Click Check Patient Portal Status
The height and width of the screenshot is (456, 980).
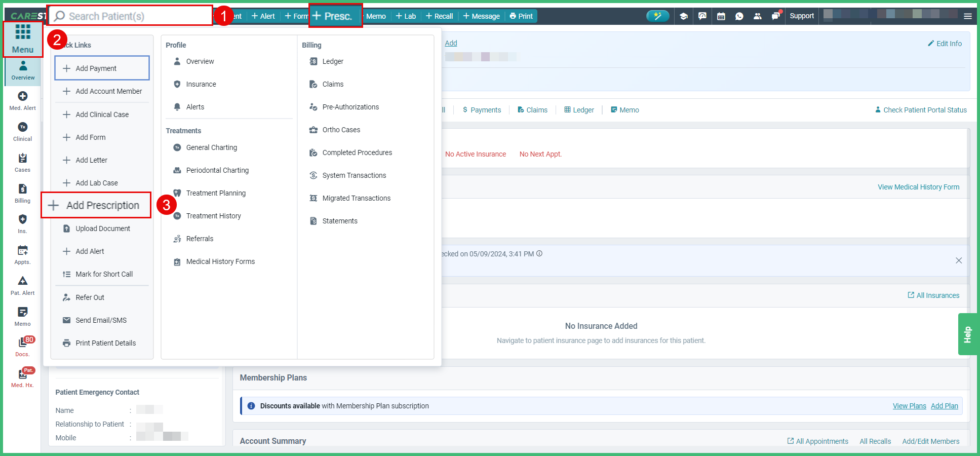(921, 109)
